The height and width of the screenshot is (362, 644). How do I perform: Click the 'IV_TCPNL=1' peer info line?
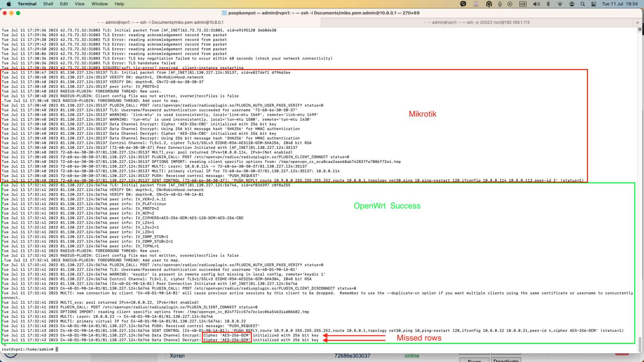pyautogui.click(x=80, y=246)
